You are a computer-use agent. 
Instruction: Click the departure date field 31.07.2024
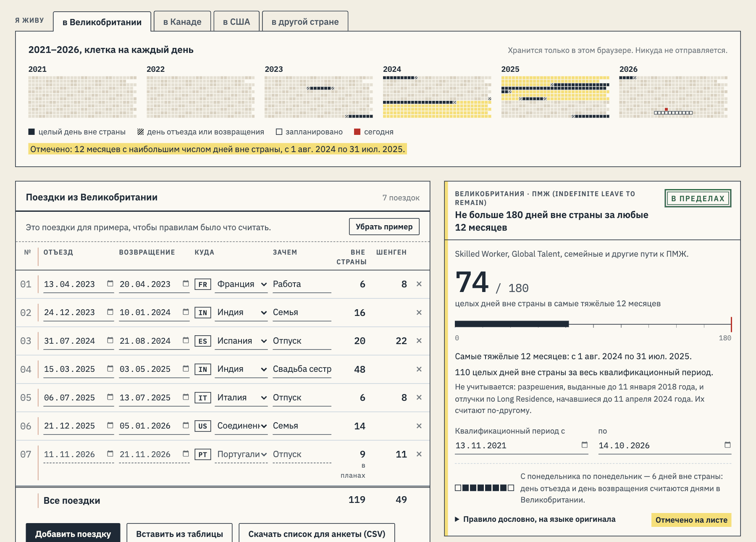pos(79,341)
